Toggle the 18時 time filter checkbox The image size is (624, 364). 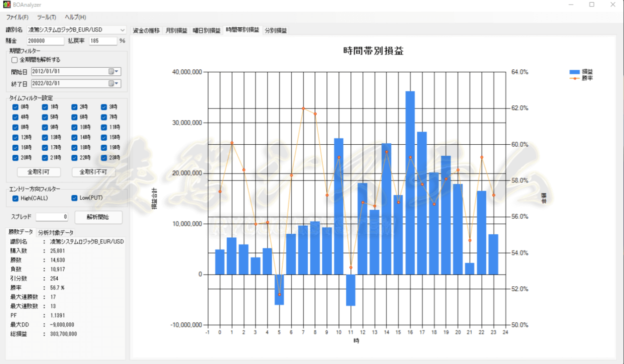[75, 148]
